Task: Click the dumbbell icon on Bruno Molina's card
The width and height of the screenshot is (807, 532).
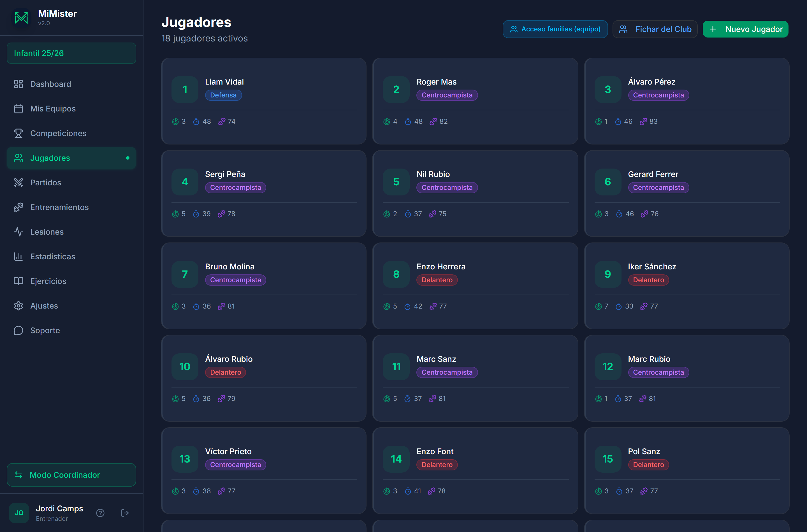Action: (x=221, y=306)
